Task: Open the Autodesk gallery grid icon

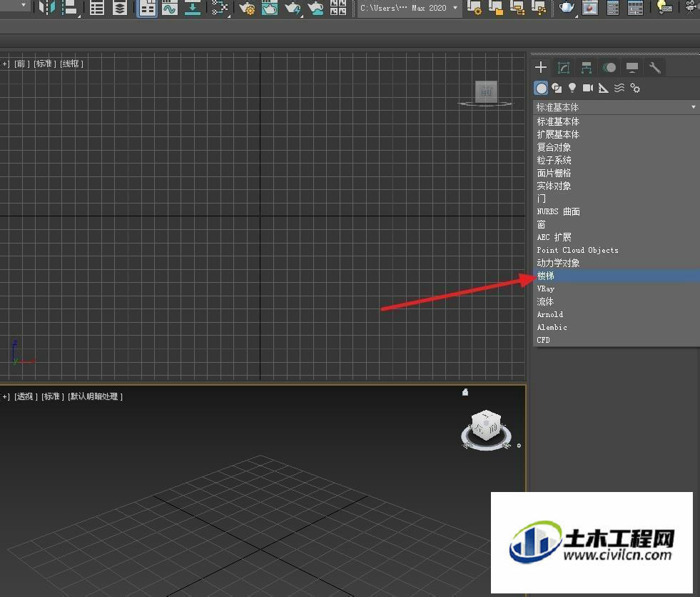Action: click(x=338, y=8)
